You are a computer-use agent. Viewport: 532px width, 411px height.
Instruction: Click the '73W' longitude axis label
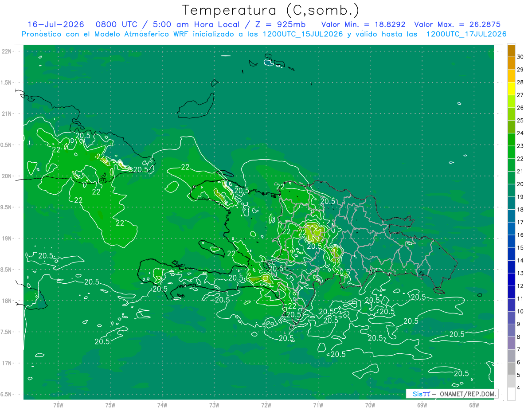tap(214, 405)
